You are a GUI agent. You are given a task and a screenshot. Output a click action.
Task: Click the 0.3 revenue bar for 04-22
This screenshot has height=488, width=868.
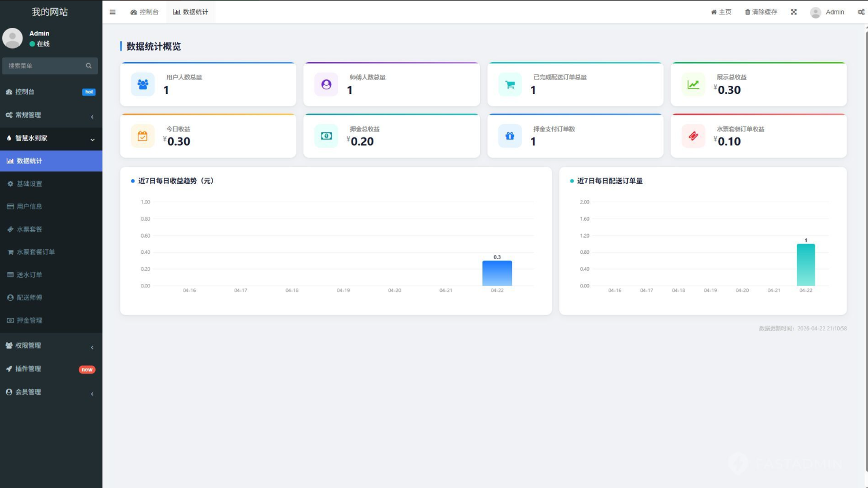pos(497,273)
